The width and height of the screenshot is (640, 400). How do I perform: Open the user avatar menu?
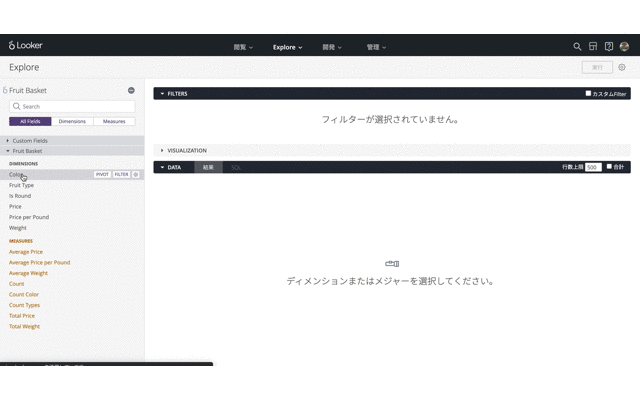[x=624, y=46]
